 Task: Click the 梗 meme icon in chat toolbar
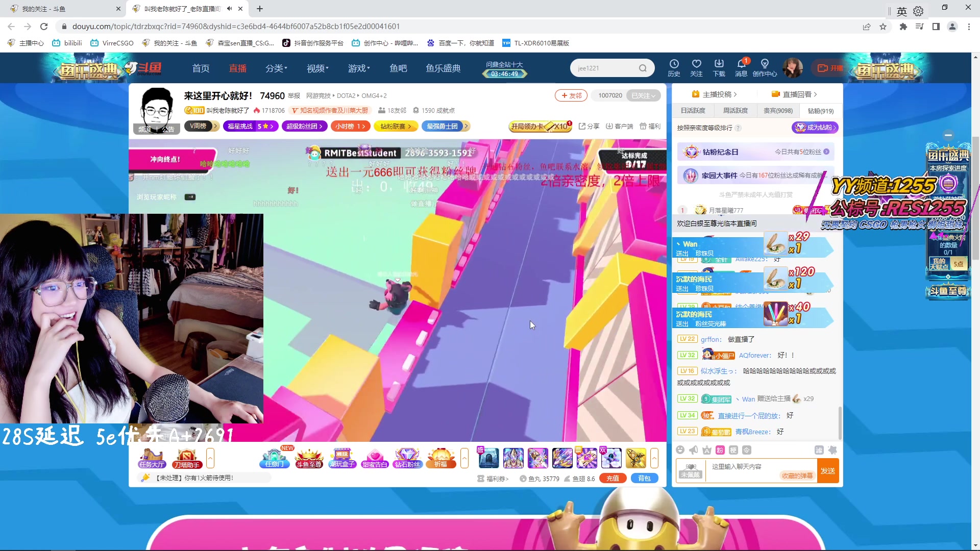tap(733, 450)
